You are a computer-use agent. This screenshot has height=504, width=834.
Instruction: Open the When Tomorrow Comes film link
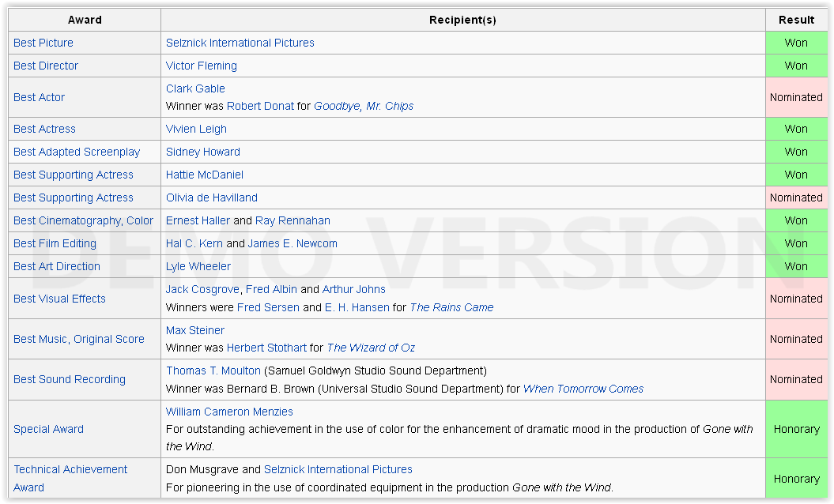[583, 389]
